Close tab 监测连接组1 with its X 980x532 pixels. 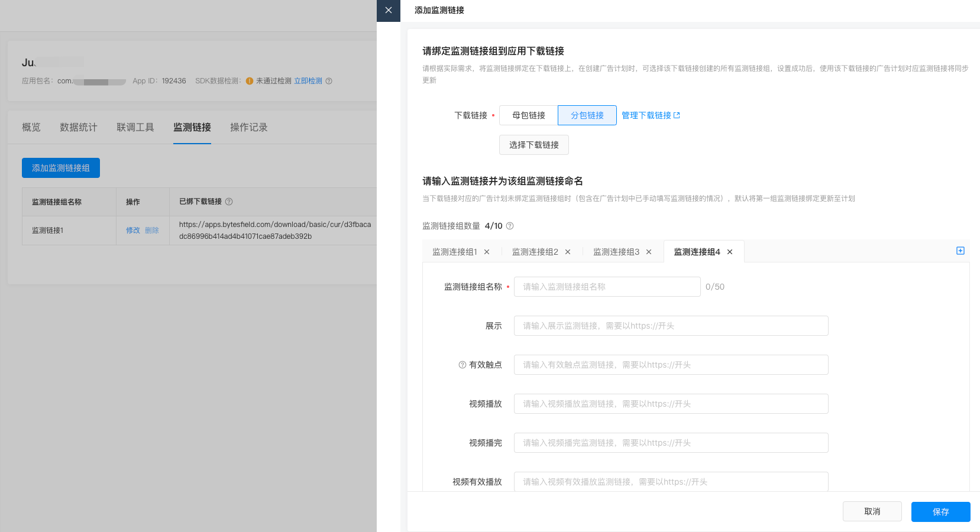point(487,252)
